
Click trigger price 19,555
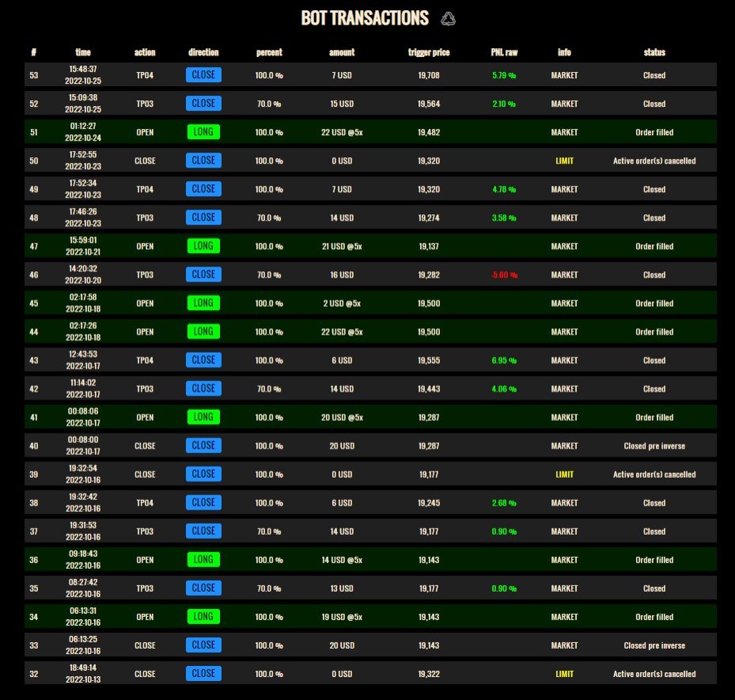(429, 361)
